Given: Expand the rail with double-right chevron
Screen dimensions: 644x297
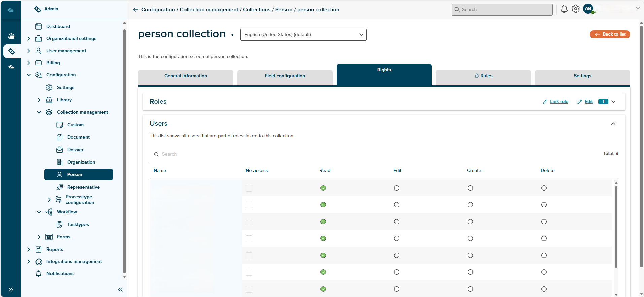Looking at the screenshot, I should tap(11, 290).
